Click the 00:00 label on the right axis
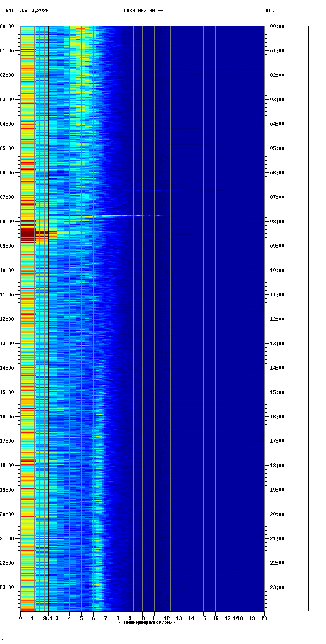Image resolution: width=326 pixels, height=644 pixels. (277, 26)
